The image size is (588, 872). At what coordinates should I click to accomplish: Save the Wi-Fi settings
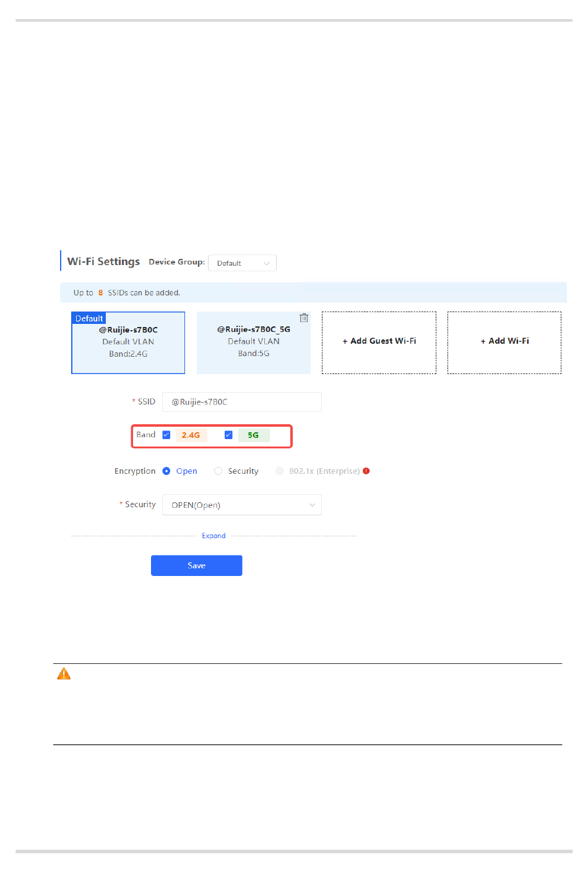pyautogui.click(x=197, y=565)
